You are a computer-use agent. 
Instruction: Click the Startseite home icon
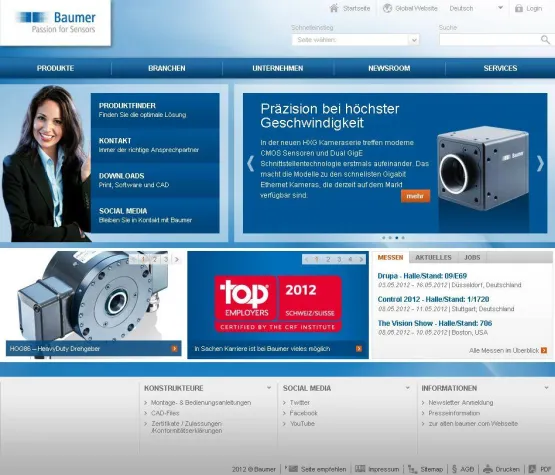click(334, 8)
